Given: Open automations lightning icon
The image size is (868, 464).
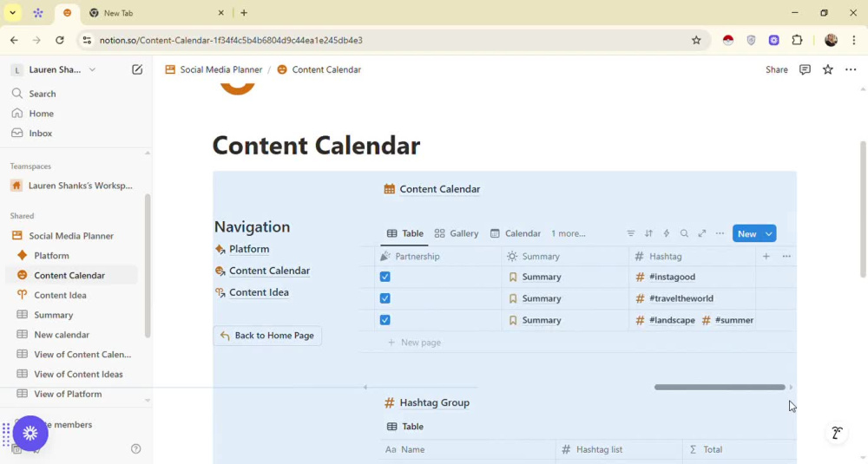Looking at the screenshot, I should pos(667,233).
